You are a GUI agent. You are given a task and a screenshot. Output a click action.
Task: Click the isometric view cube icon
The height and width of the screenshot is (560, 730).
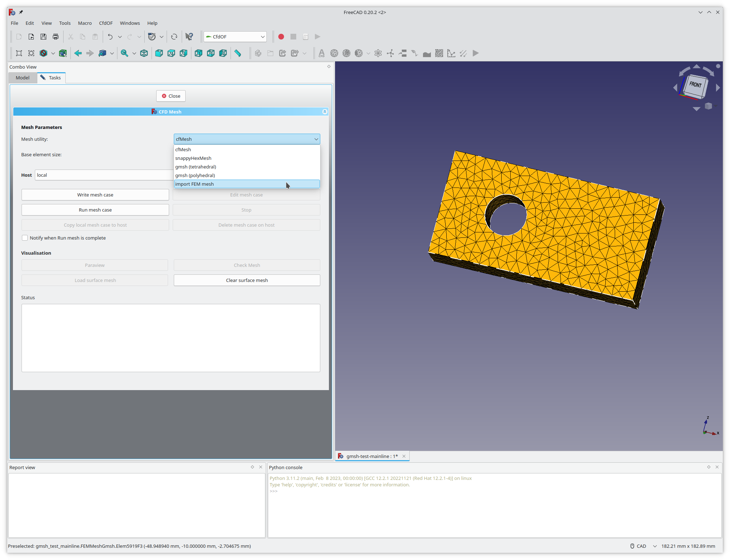click(144, 53)
